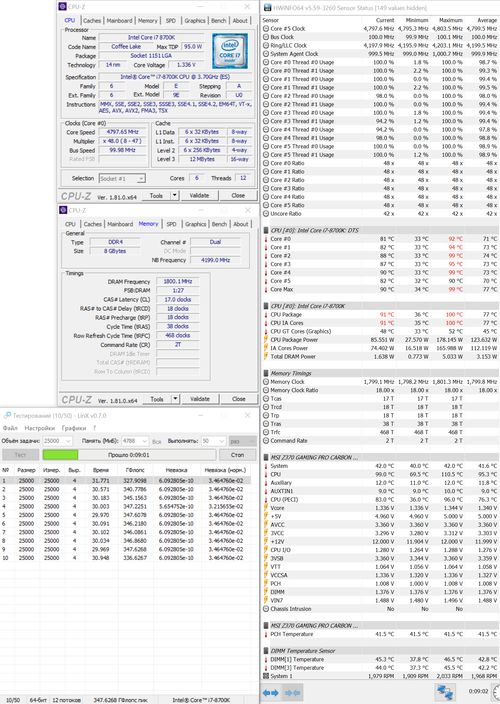Click the Время column header in LinX
Viewport: 500px width, 704px height.
(x=101, y=470)
